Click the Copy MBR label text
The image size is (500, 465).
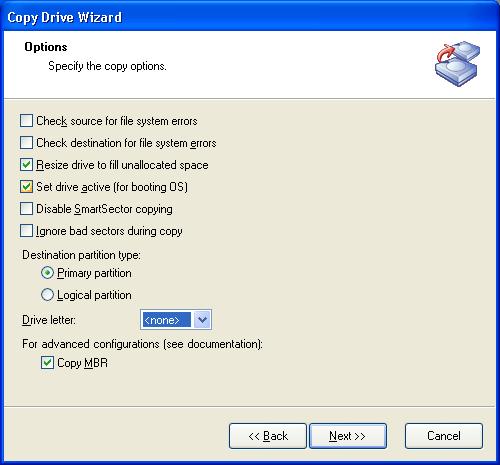82,363
